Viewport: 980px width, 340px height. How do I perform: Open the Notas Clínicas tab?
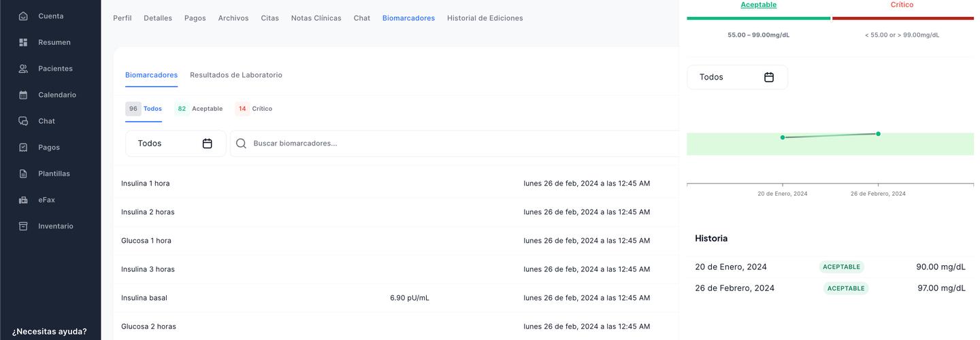point(316,18)
